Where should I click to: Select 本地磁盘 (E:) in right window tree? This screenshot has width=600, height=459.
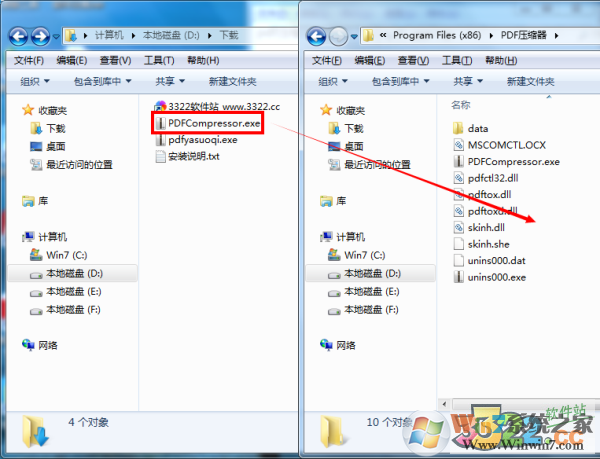pyautogui.click(x=364, y=292)
